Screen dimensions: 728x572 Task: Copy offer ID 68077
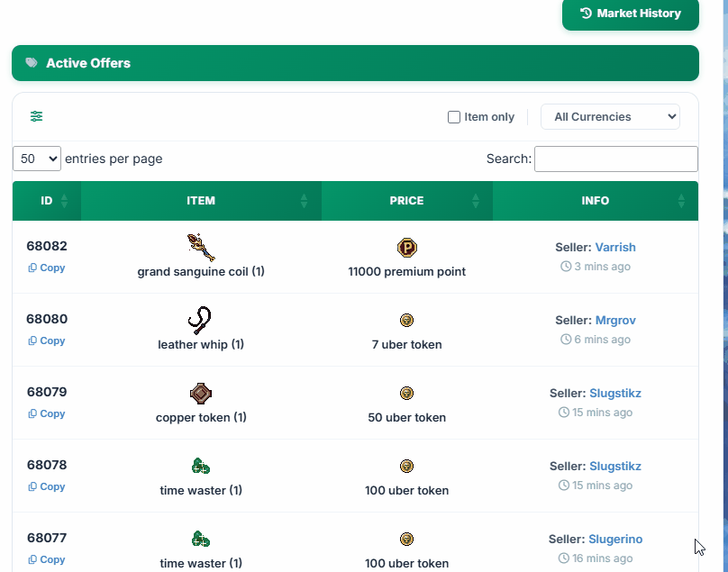pyautogui.click(x=47, y=559)
